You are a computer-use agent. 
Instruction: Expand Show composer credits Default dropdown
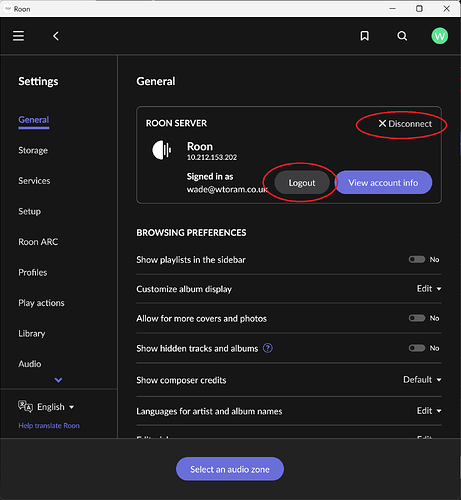pos(422,380)
